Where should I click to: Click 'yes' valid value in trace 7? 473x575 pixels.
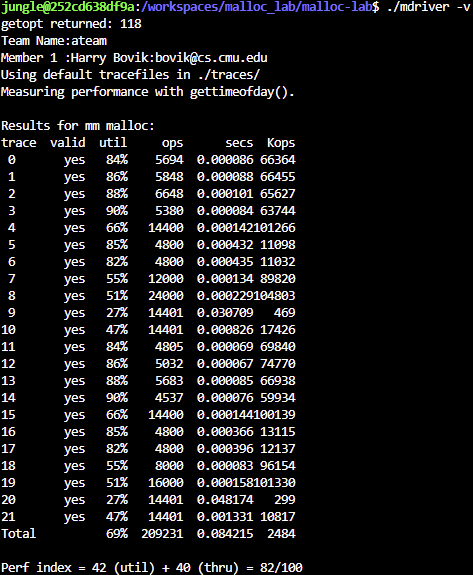click(x=74, y=279)
